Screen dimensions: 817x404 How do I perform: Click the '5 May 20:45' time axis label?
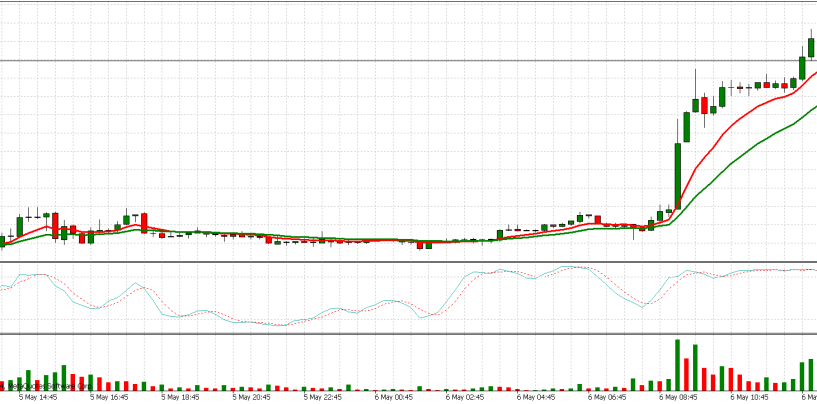point(252,397)
